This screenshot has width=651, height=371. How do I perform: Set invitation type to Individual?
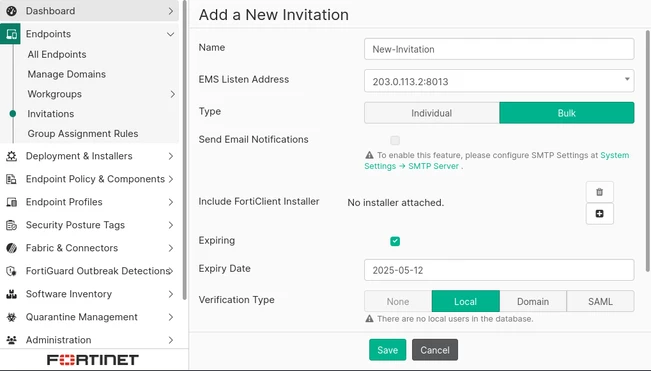click(431, 113)
